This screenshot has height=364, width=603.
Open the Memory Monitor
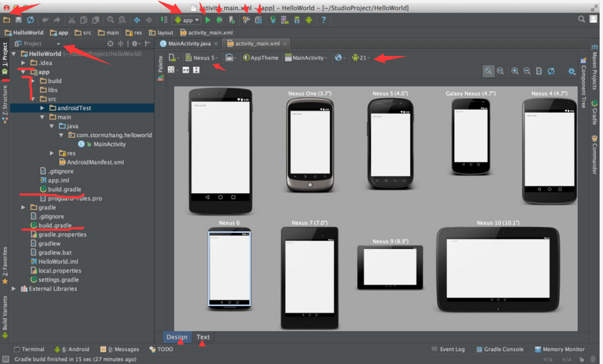click(x=560, y=349)
